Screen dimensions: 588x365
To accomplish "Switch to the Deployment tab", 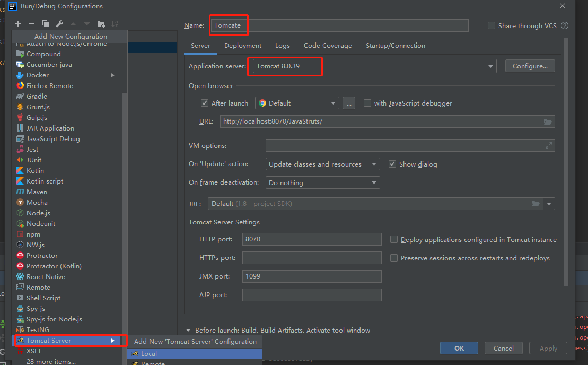I will 243,46.
